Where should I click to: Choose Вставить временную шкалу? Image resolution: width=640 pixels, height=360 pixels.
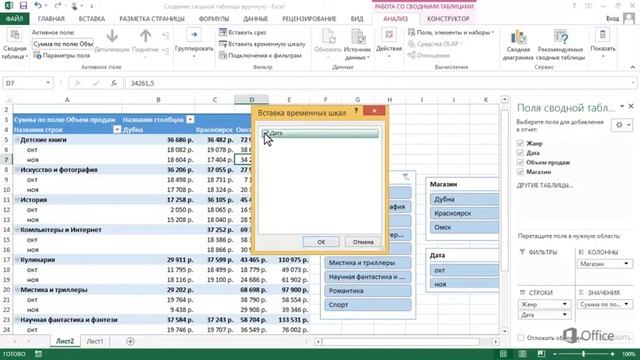coord(262,44)
